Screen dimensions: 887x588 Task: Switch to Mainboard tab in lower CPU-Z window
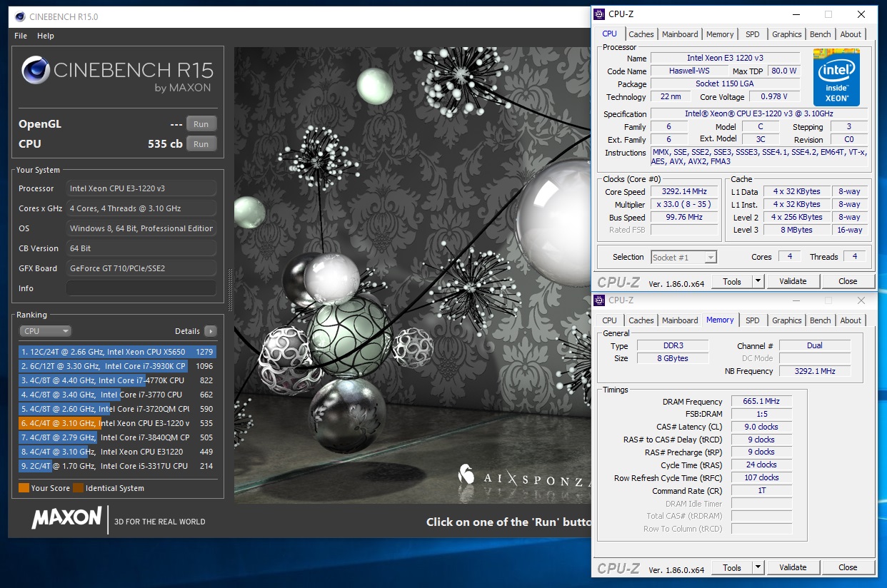680,320
